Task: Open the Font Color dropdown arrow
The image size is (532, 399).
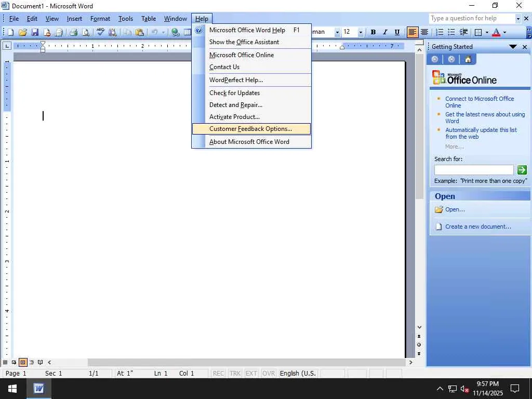Action: (x=505, y=32)
